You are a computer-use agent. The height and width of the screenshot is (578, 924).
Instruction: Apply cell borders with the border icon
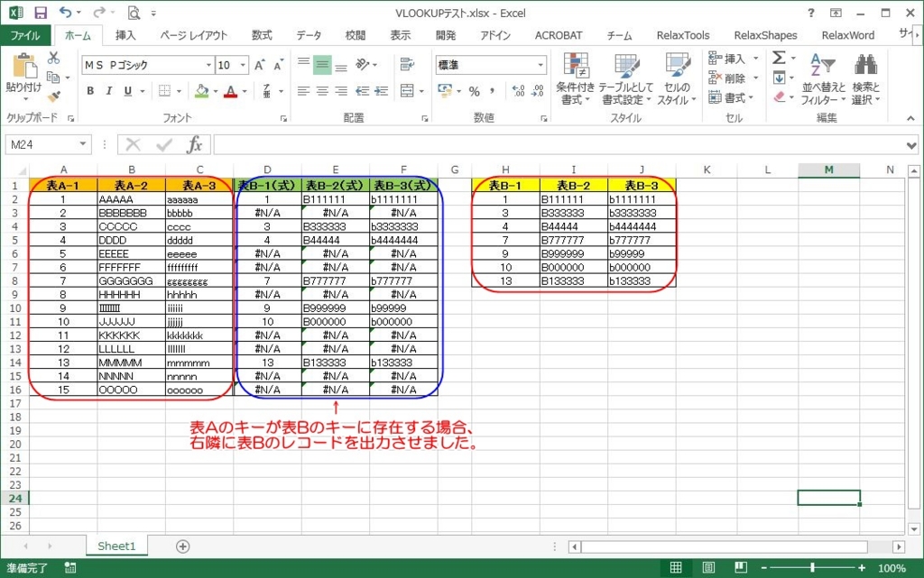coord(164,91)
